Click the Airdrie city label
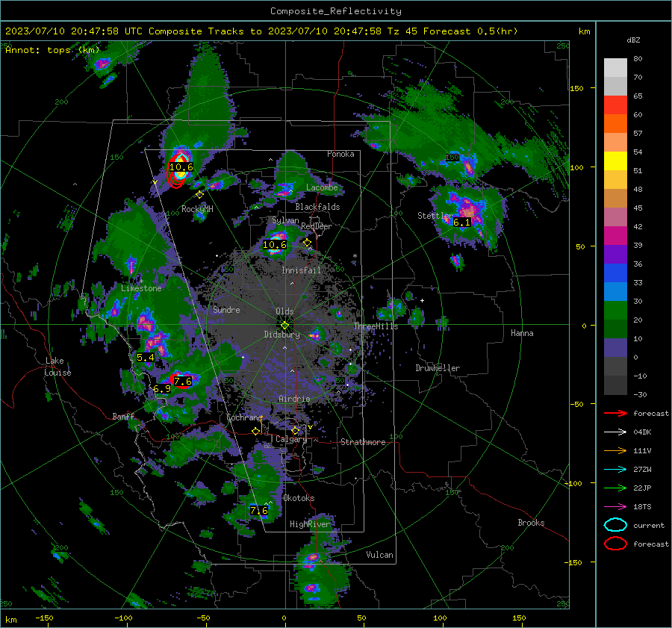 point(294,399)
